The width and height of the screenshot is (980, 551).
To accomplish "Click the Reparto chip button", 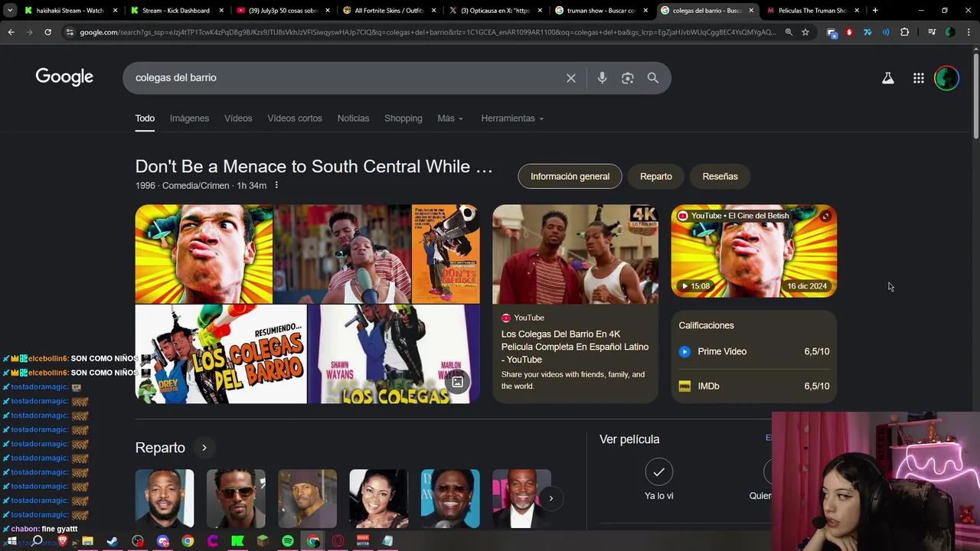I will click(x=656, y=177).
